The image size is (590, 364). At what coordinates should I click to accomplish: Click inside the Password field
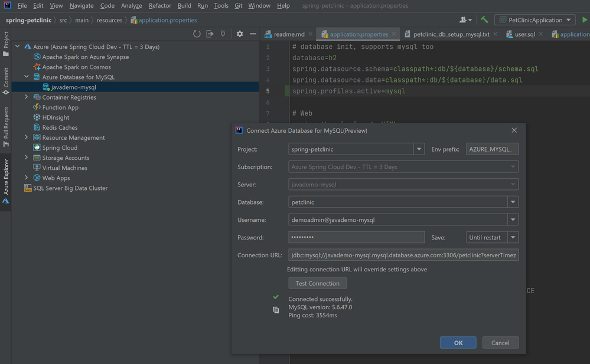356,238
